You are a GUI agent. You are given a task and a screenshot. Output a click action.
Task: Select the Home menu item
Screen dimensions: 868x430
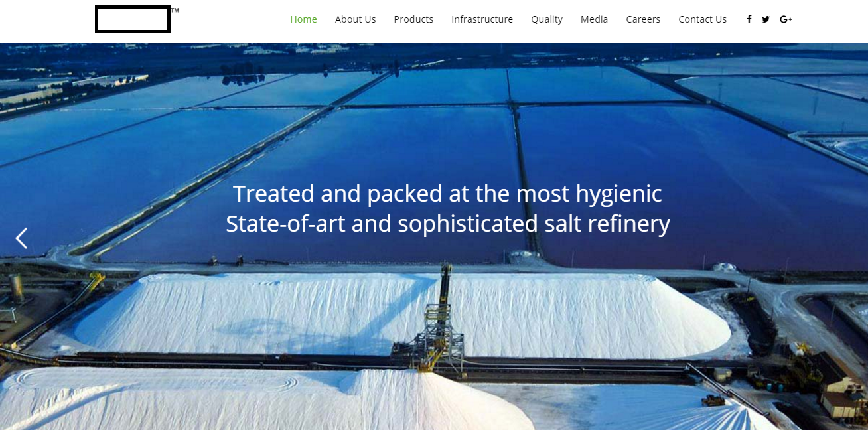(303, 19)
